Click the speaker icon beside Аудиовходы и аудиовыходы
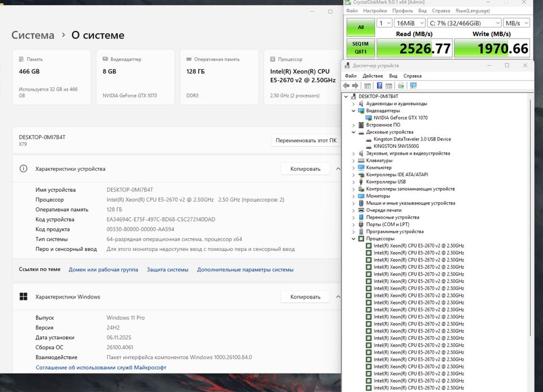 pos(361,104)
